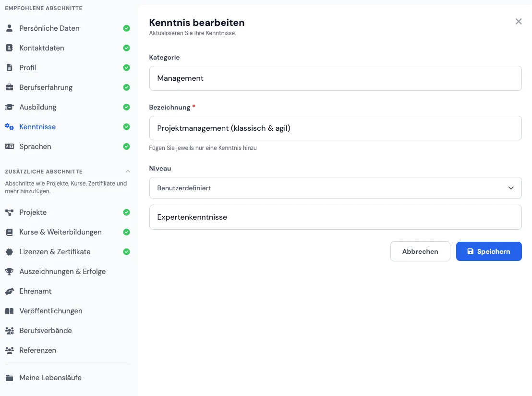Open Berufsverbände section
The width and height of the screenshot is (532, 396).
tap(68, 331)
